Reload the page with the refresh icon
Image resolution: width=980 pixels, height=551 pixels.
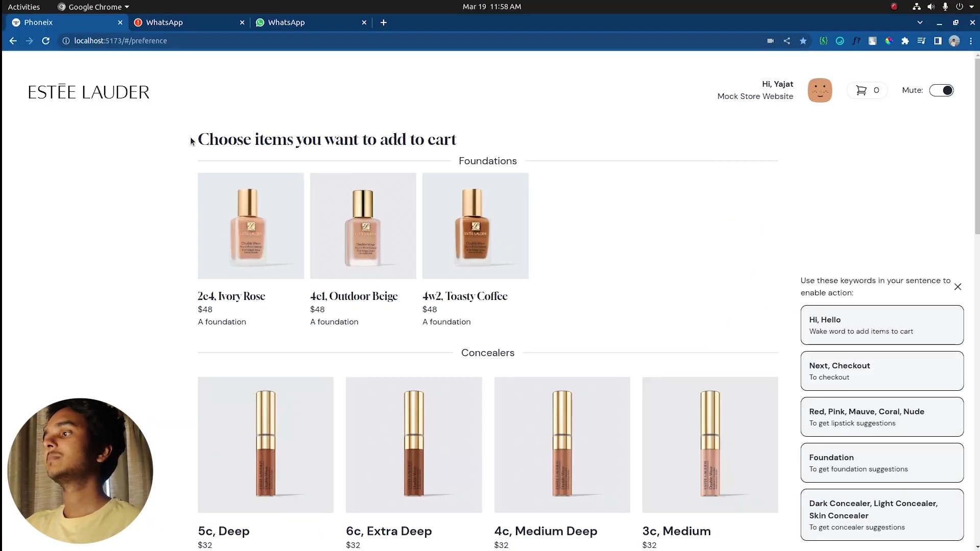click(x=46, y=41)
